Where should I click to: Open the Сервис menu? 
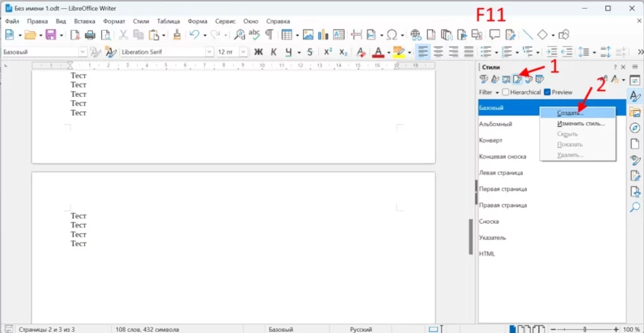[x=226, y=21]
